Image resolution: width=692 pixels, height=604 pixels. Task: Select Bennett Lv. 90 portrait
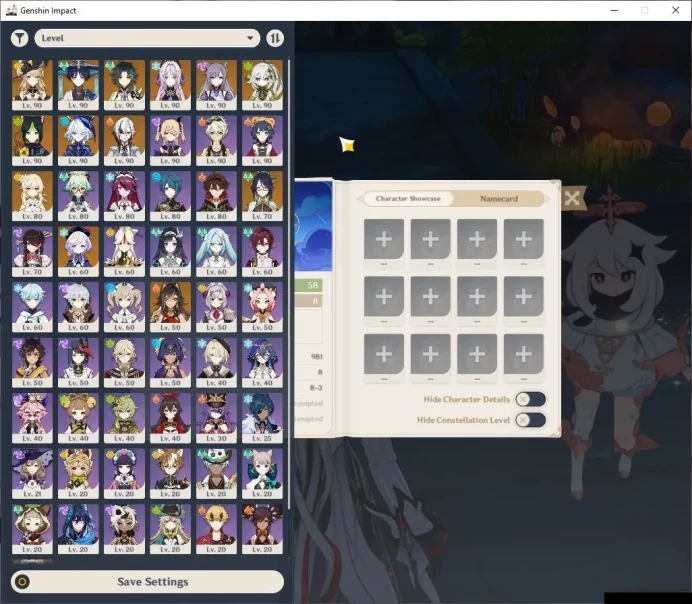tap(216, 141)
